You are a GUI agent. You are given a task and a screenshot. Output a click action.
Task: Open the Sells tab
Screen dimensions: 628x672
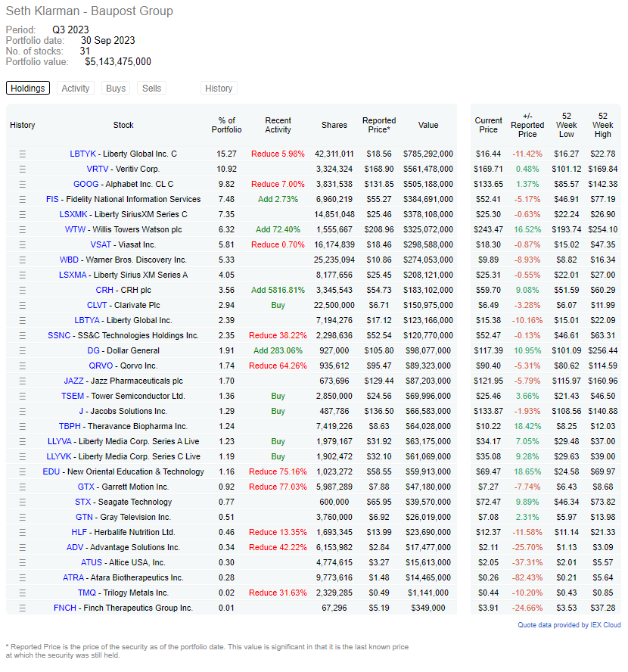coord(151,89)
